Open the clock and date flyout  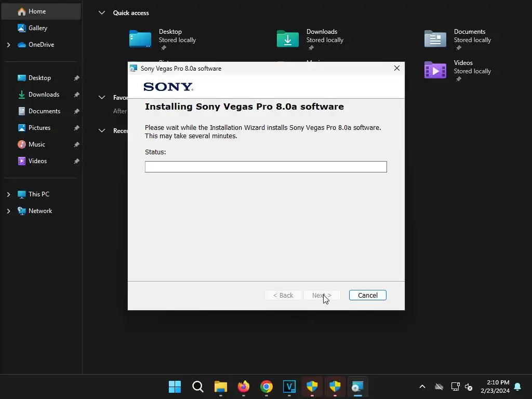(495, 387)
